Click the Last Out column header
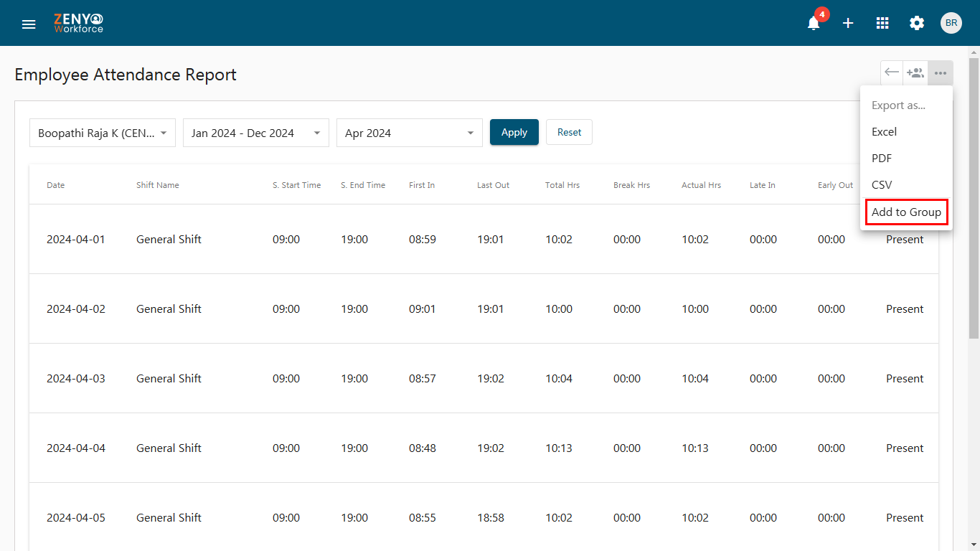Screen dimensions: 980x551 (x=494, y=185)
